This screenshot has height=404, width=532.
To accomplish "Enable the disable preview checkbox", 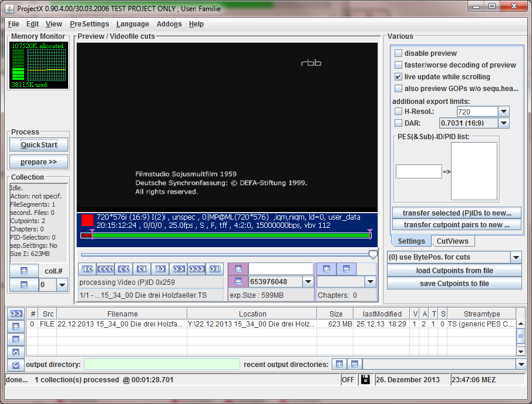I will click(399, 53).
